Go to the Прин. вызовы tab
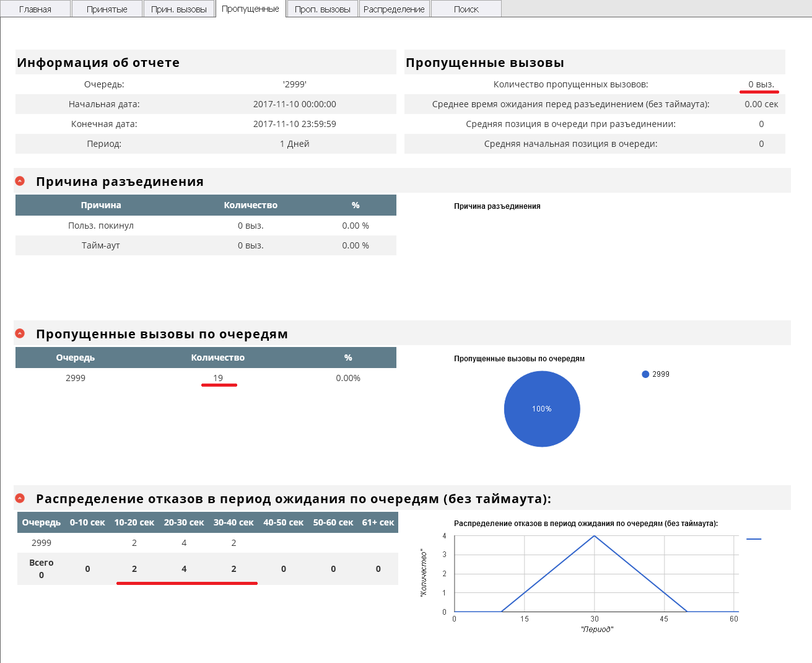 click(x=179, y=9)
